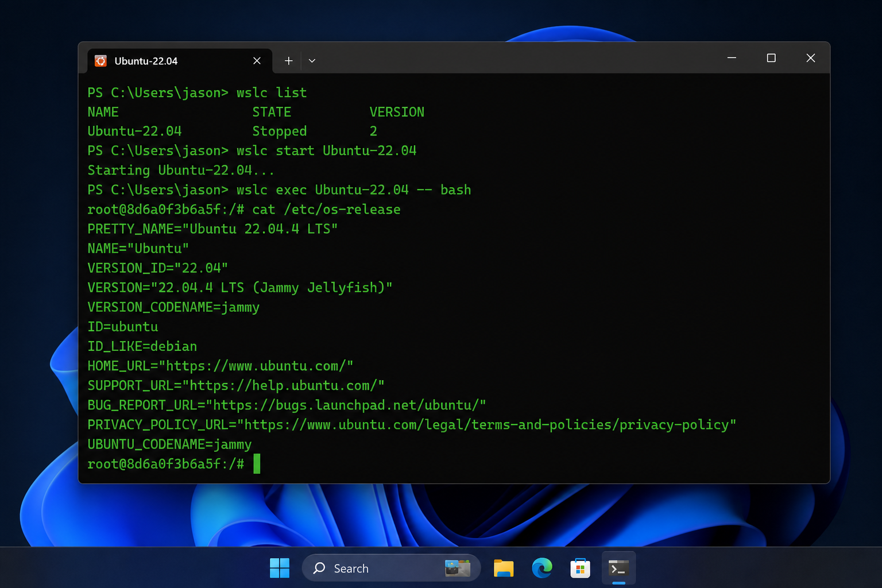Click the 'cat /etc/os-release' command text
This screenshot has height=588, width=882.
pyautogui.click(x=326, y=210)
